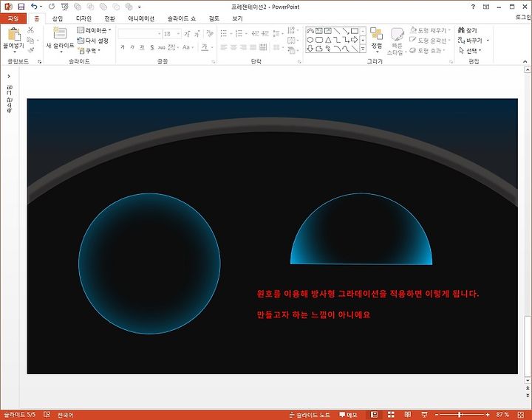Copy selection in clipboard group
The image size is (532, 420).
30,40
